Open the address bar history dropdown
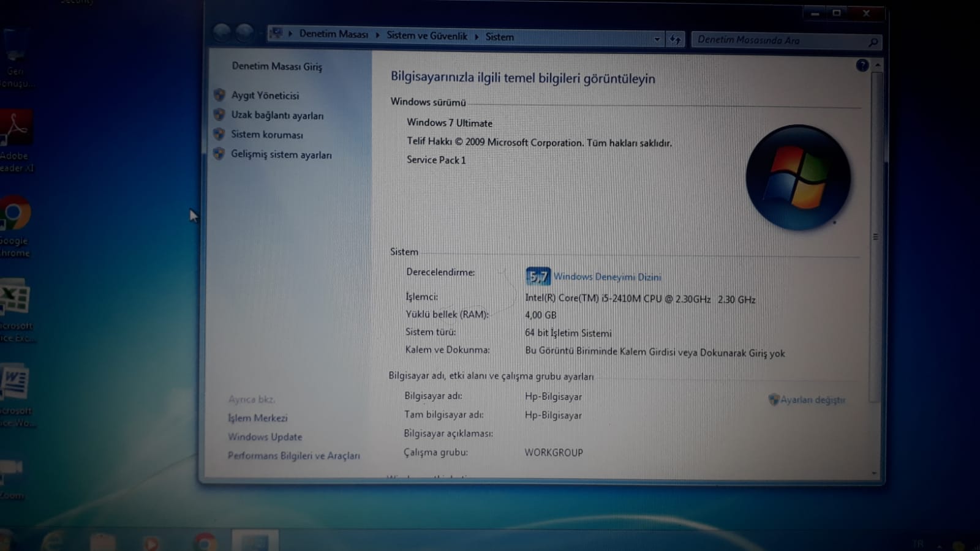 pyautogui.click(x=657, y=39)
